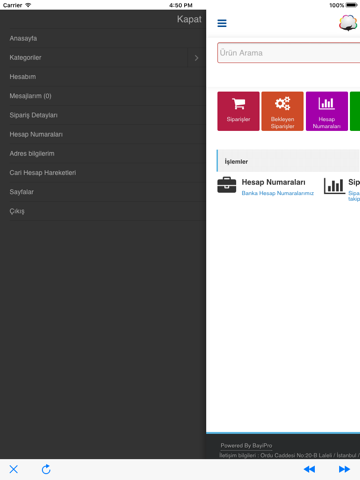Tap Kapat to close the menu

click(189, 19)
